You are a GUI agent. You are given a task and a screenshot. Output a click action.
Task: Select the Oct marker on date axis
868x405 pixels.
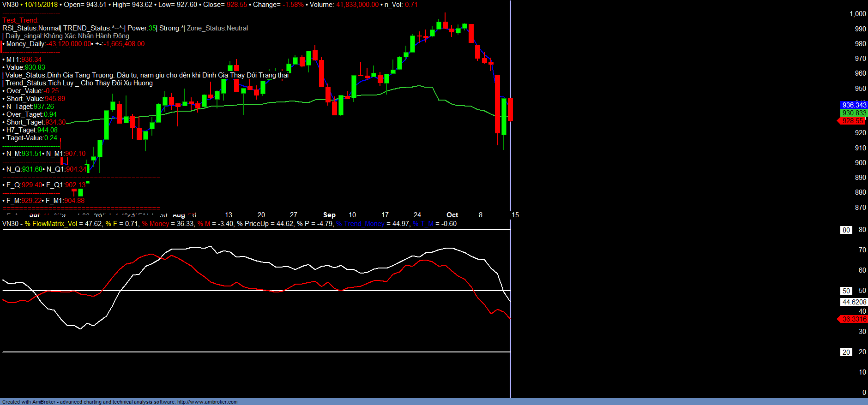452,215
